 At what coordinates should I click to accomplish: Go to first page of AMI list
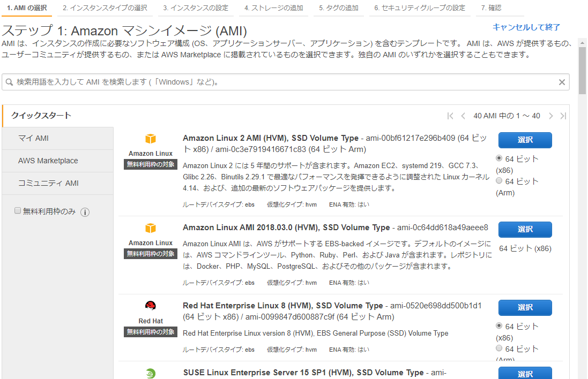pos(450,116)
